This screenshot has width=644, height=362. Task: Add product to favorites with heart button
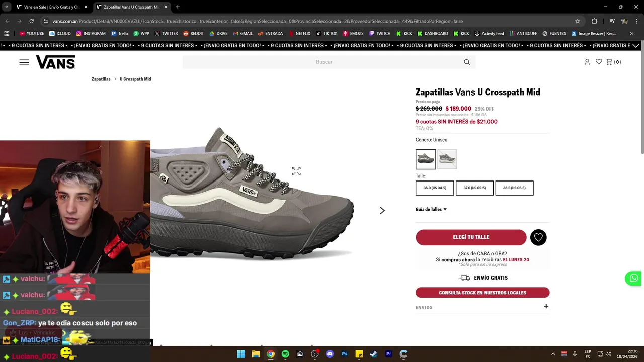(538, 237)
